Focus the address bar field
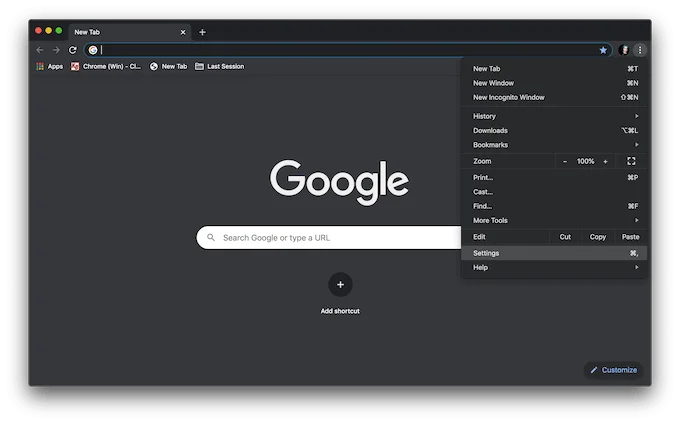This screenshot has width=680, height=424. tap(348, 50)
